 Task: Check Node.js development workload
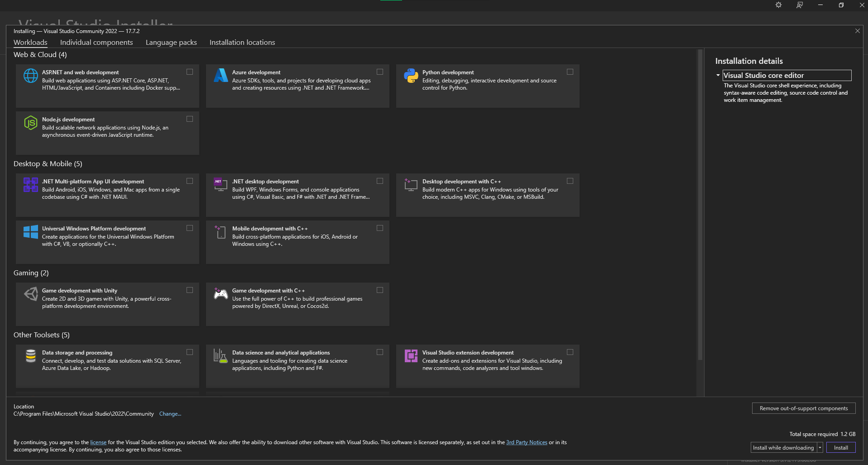(190, 119)
